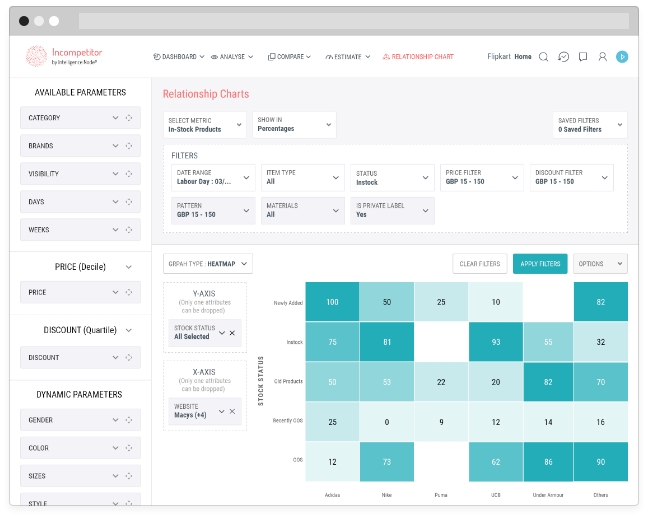Open the Materials filter dropdown

coord(303,211)
